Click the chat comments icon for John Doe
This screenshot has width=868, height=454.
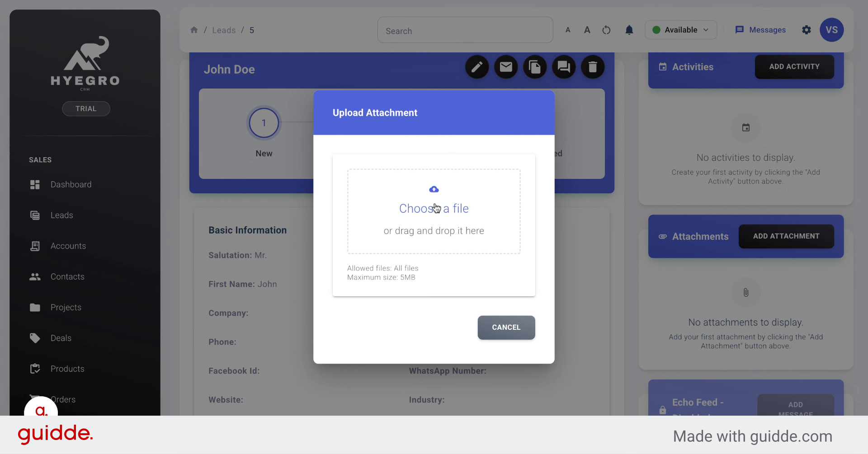point(564,67)
